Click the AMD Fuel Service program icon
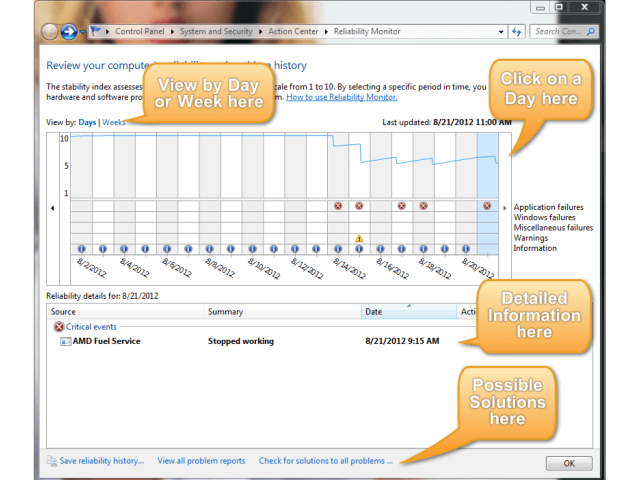 pyautogui.click(x=65, y=342)
